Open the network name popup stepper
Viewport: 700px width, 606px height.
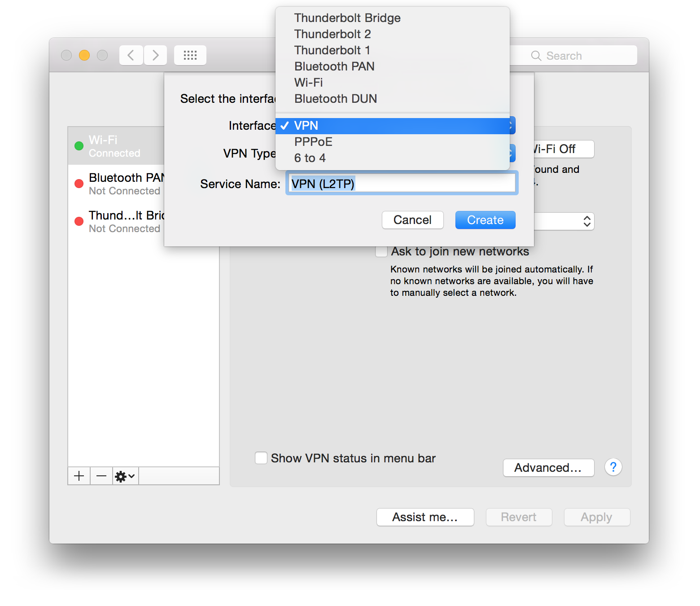[586, 221]
